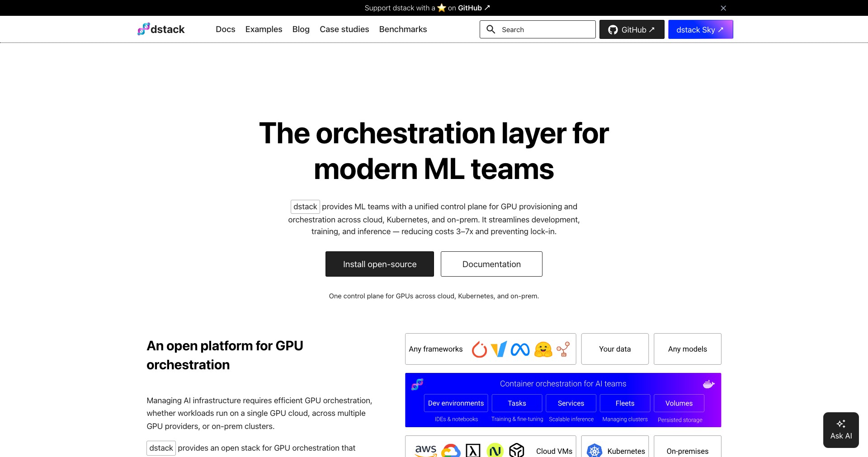The height and width of the screenshot is (457, 868).
Task: Click the dstack logo icon in navbar
Action: (143, 29)
